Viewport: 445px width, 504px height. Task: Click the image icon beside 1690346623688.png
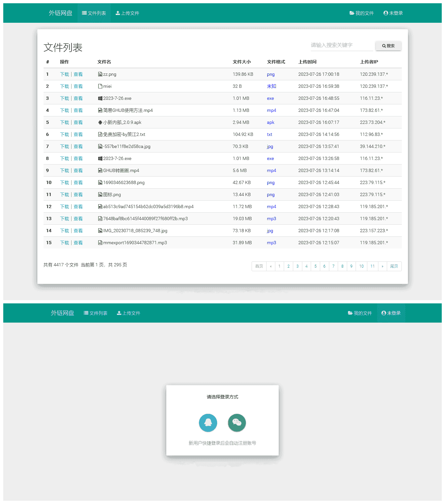tap(100, 182)
